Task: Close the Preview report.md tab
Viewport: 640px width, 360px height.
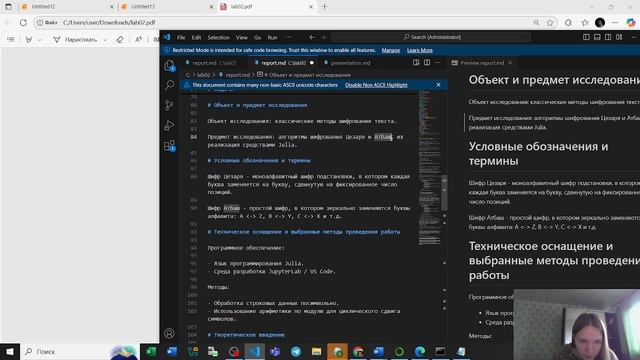Action: coord(510,63)
